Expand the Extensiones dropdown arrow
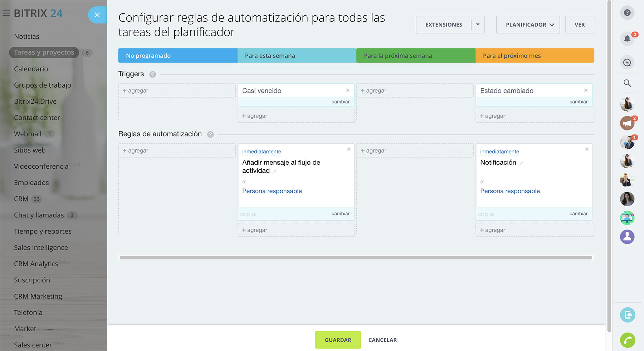Viewport: 644px width, 351px height. click(x=478, y=25)
